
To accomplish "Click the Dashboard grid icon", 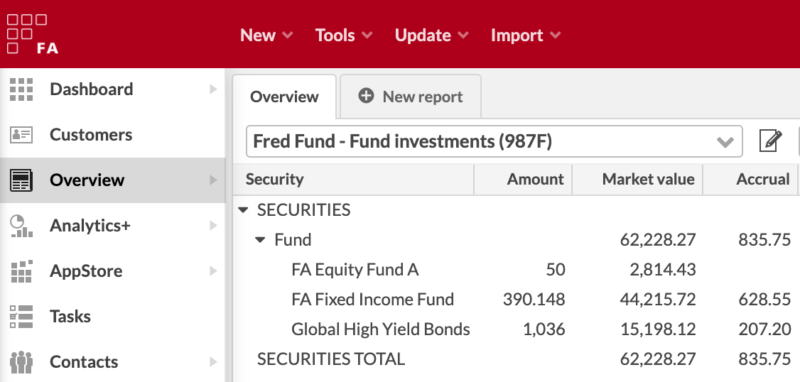I will 21,89.
